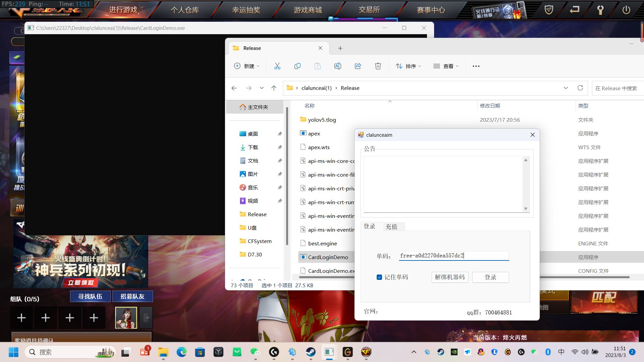The height and width of the screenshot is (362, 644).
Task: Click the 解绑机器码 button
Action: [450, 277]
